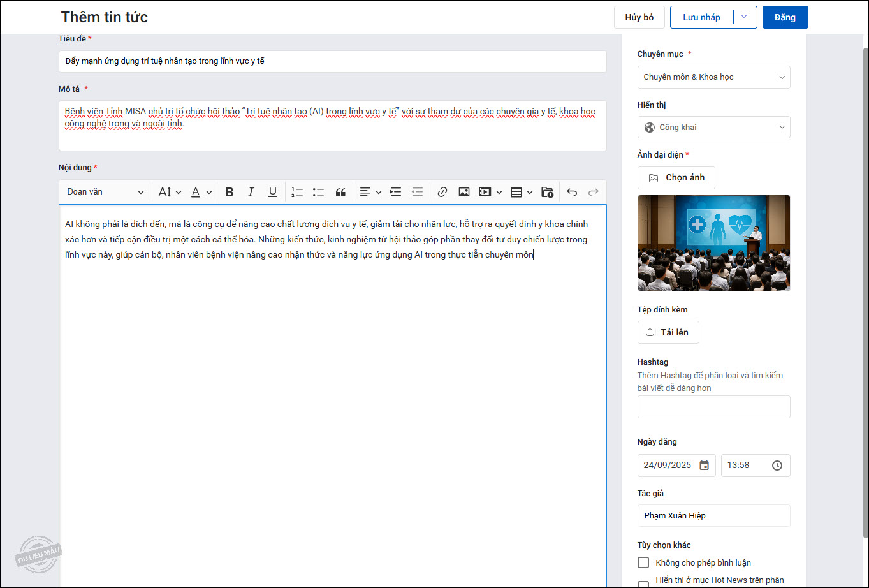Screen dimensions: 869x588
Task: Enable the Hot News display checkbox
Action: point(643,584)
